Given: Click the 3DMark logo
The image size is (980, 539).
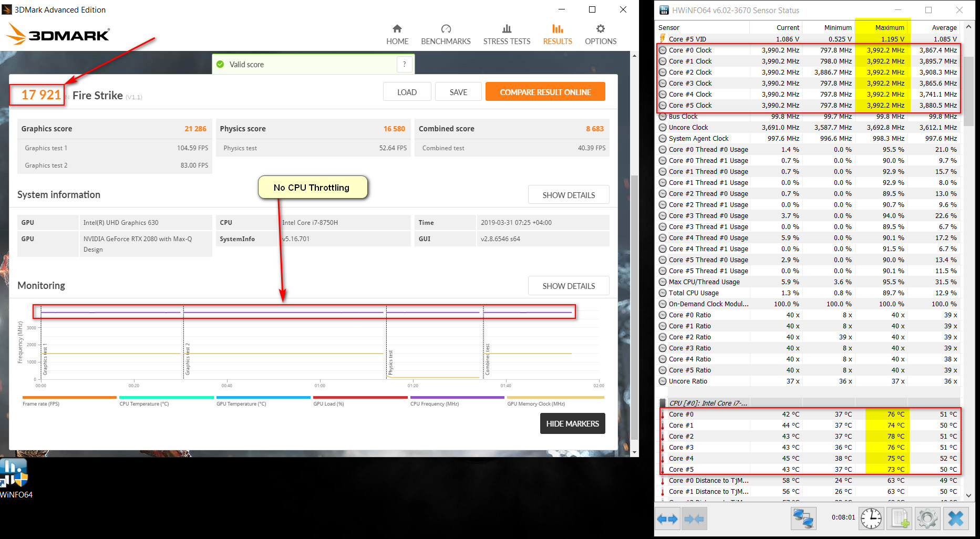Looking at the screenshot, I should click(x=58, y=34).
